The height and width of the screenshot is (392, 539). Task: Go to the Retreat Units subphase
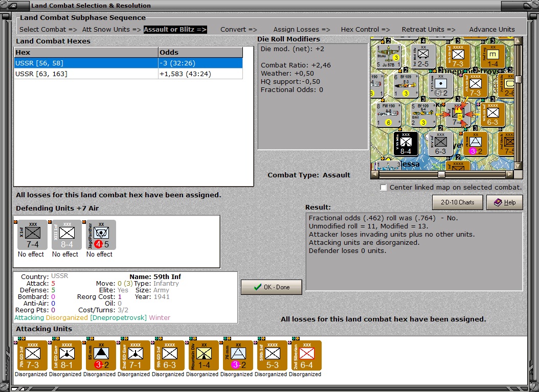tap(429, 30)
